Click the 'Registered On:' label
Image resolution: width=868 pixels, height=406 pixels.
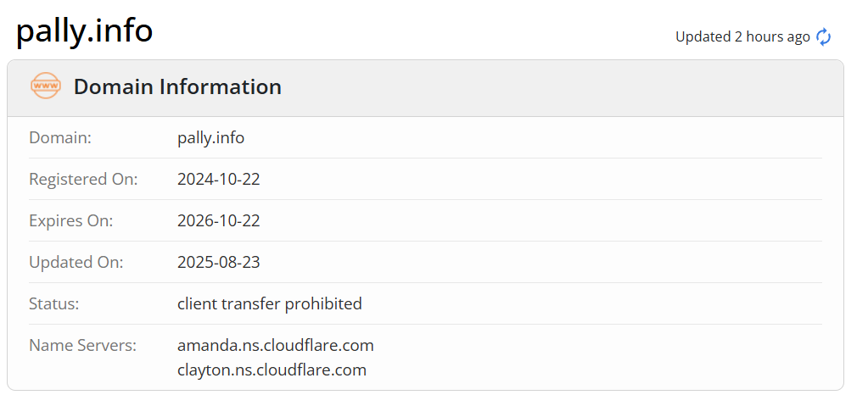pos(83,179)
